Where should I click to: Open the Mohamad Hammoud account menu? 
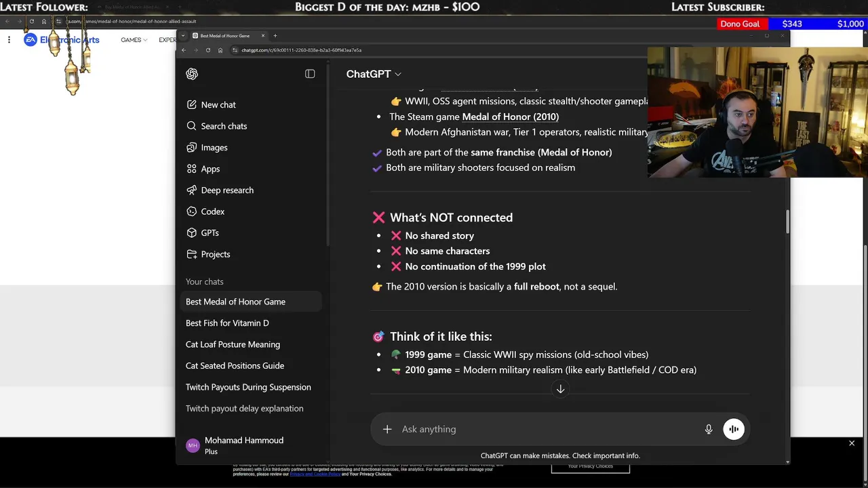coord(251,445)
